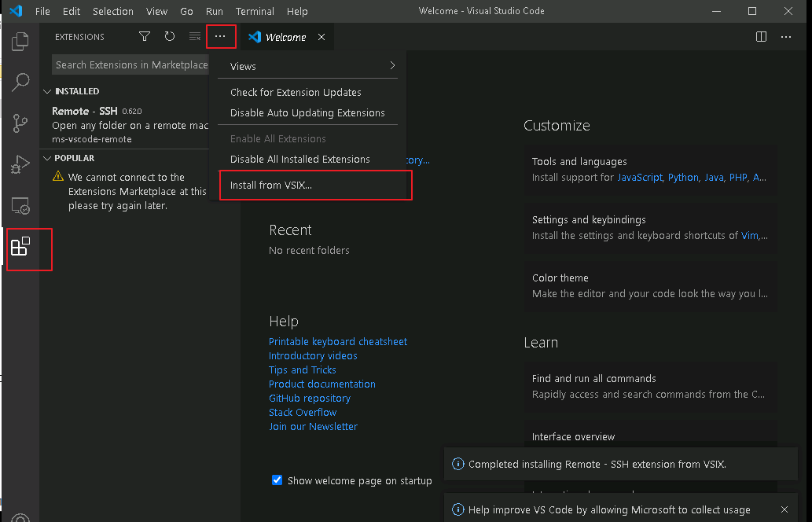Click the Vim keybindings link

(749, 235)
